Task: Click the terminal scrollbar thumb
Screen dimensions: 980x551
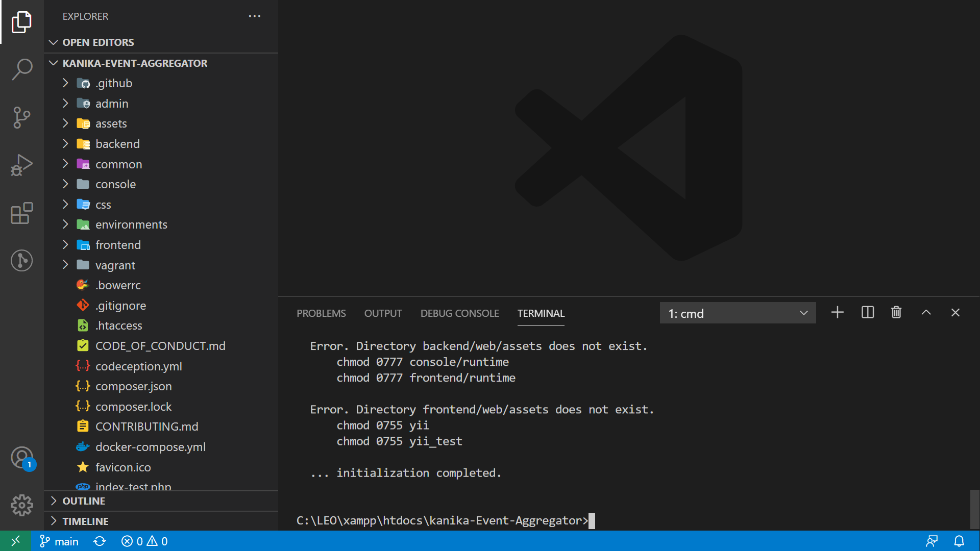Action: [x=974, y=509]
